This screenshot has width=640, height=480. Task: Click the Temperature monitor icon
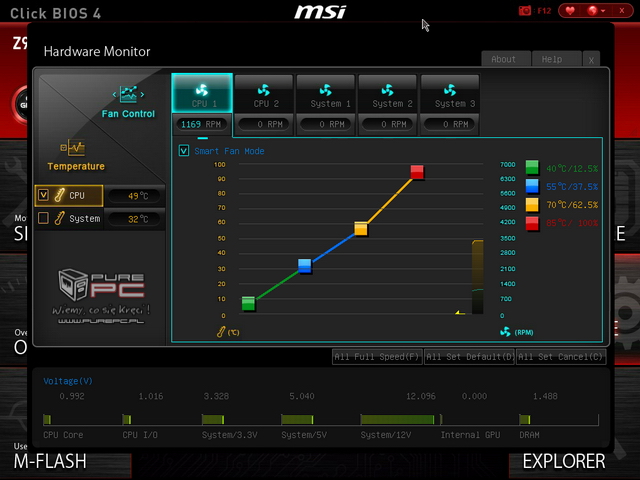click(x=73, y=148)
